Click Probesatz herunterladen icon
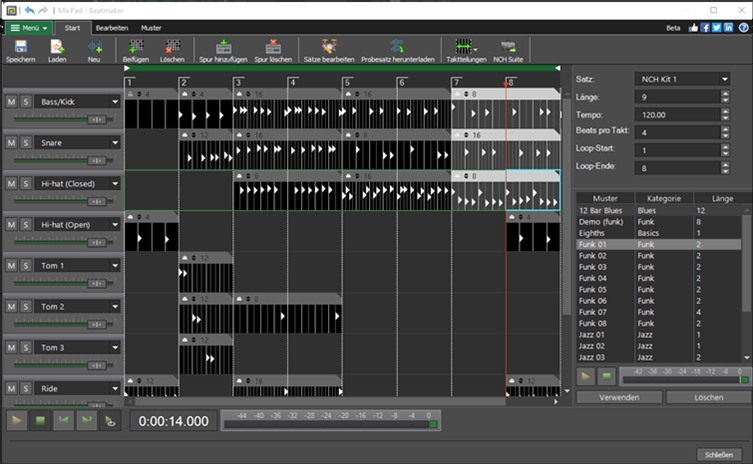This screenshot has height=464, width=753. pos(398,47)
